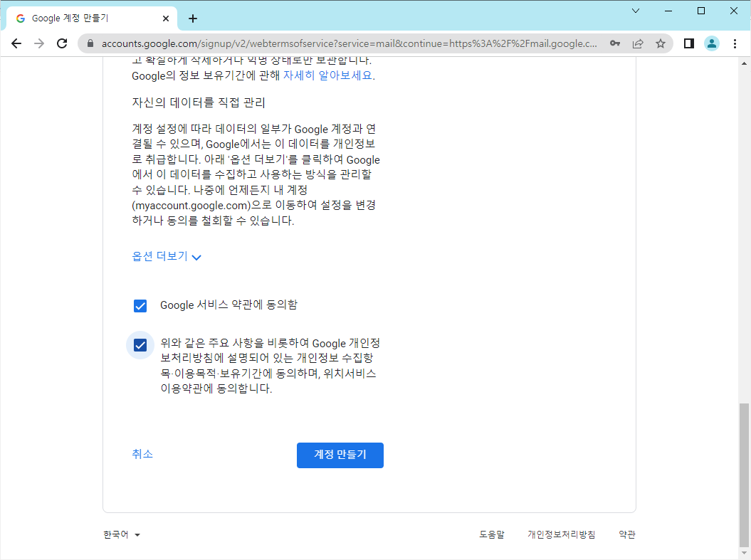Click the scrollbar up arrow
The image size is (751, 560).
pyautogui.click(x=744, y=63)
